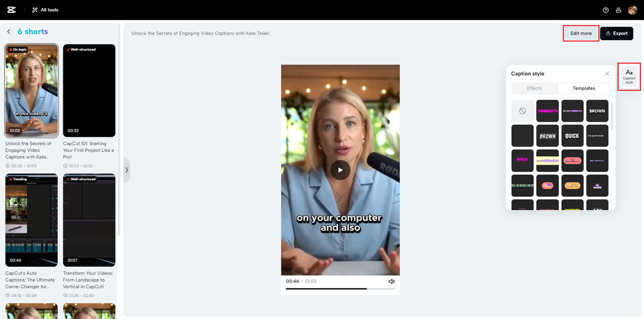Select the 'Unlock the Secrets' short thumbnail
Screen dimensions: 644x319
tap(32, 91)
